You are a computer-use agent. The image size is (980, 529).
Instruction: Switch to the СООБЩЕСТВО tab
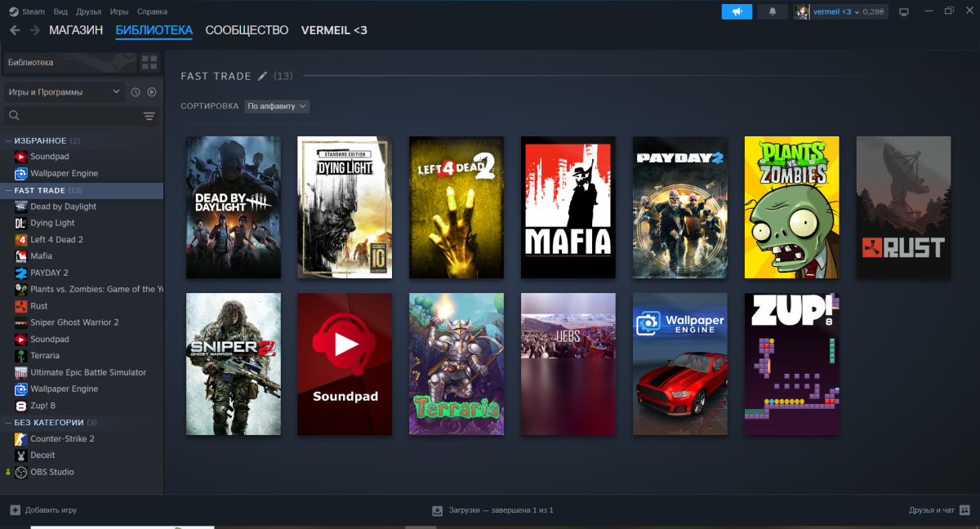tap(247, 30)
